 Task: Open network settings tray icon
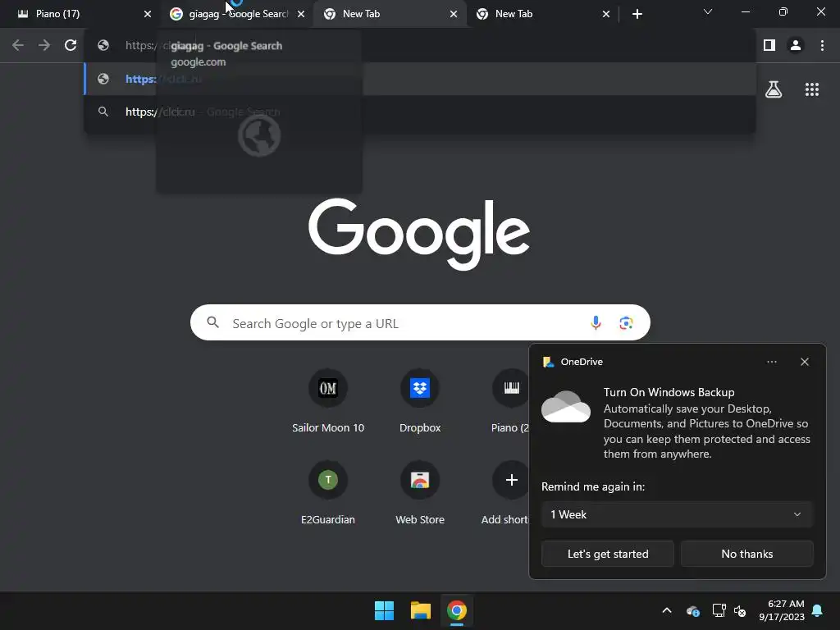[719, 610]
